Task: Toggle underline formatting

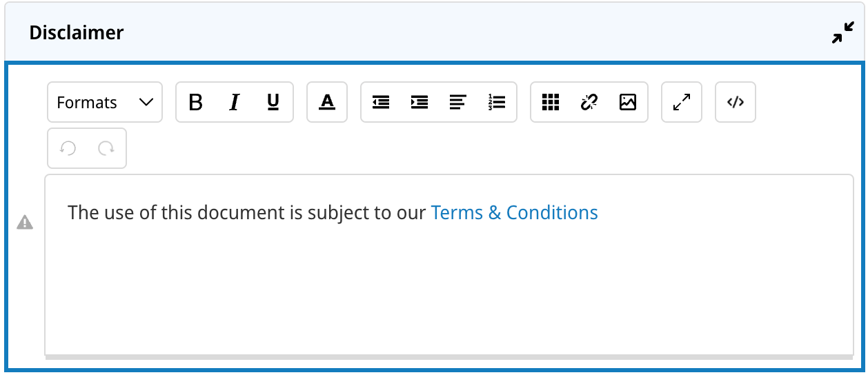Action: pyautogui.click(x=273, y=103)
